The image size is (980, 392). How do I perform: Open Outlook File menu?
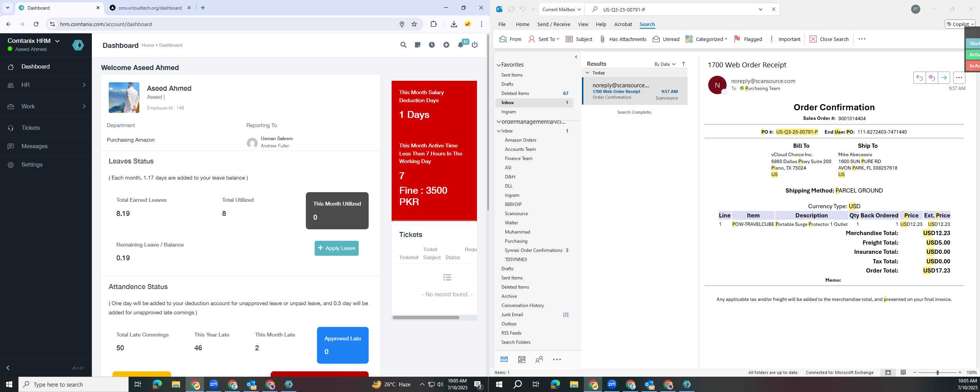pyautogui.click(x=501, y=24)
